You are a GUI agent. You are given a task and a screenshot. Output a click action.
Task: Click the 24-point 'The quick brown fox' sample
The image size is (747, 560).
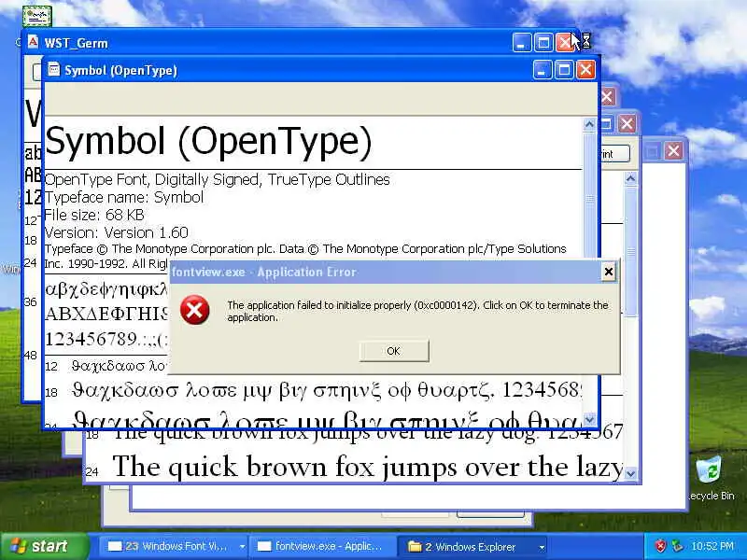click(x=367, y=467)
